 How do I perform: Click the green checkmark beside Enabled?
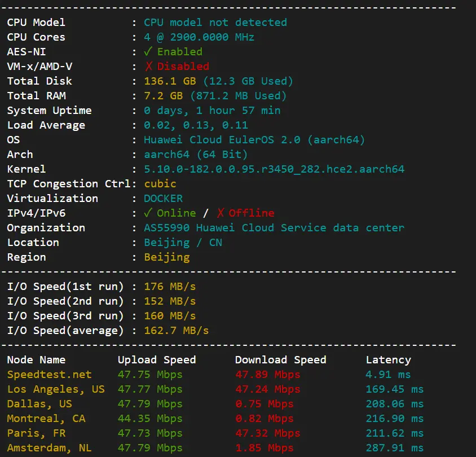pyautogui.click(x=148, y=51)
